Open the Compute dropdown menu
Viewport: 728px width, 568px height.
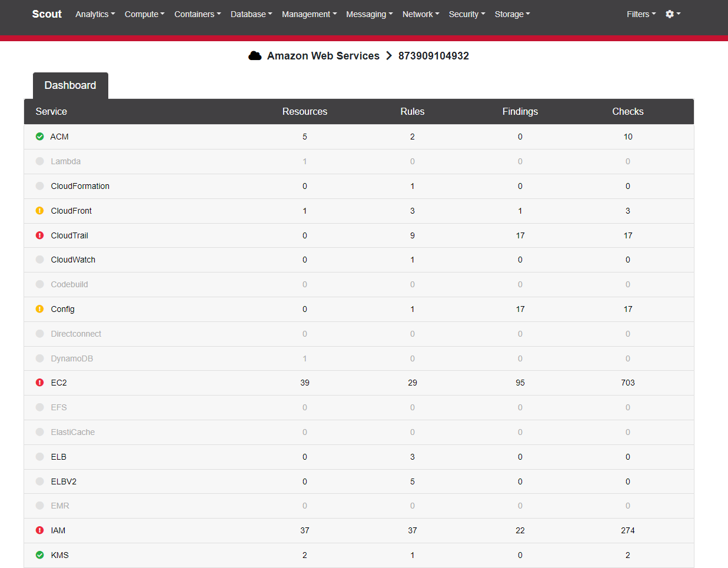[x=144, y=14]
